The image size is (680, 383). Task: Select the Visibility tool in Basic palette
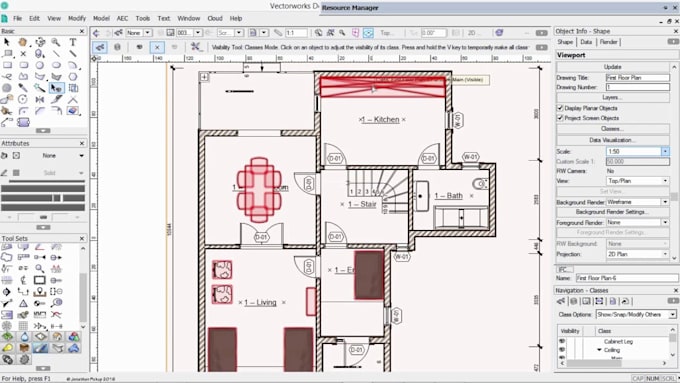tap(56, 88)
